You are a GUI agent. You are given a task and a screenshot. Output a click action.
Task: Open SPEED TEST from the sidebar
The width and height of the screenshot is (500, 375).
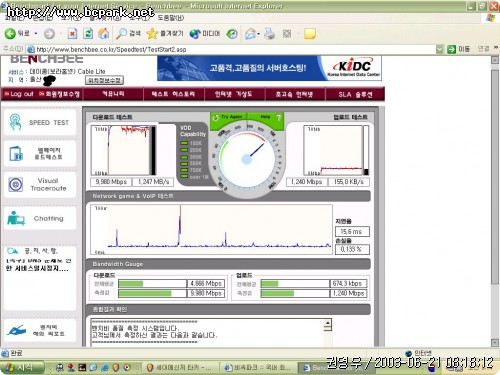(40, 122)
